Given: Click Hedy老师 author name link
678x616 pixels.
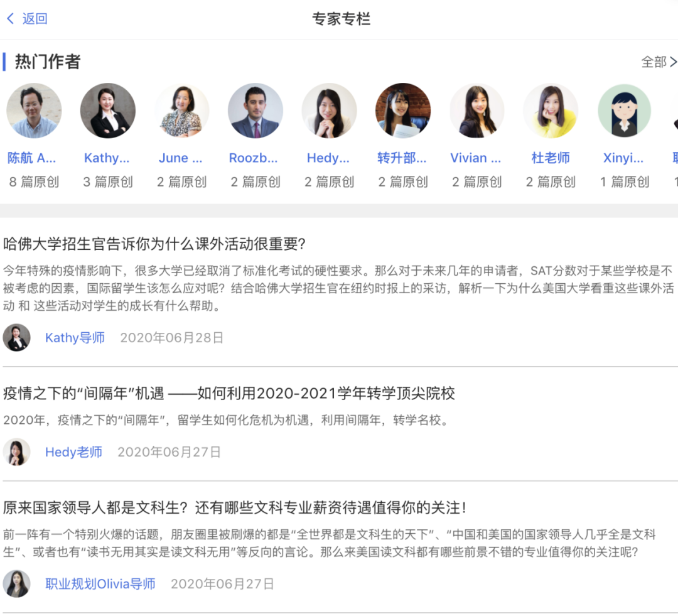Looking at the screenshot, I should (x=73, y=452).
